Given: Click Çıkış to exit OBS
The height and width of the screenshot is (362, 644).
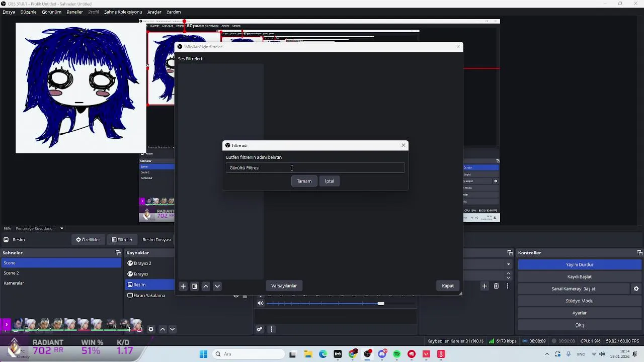Looking at the screenshot, I should 580,325.
